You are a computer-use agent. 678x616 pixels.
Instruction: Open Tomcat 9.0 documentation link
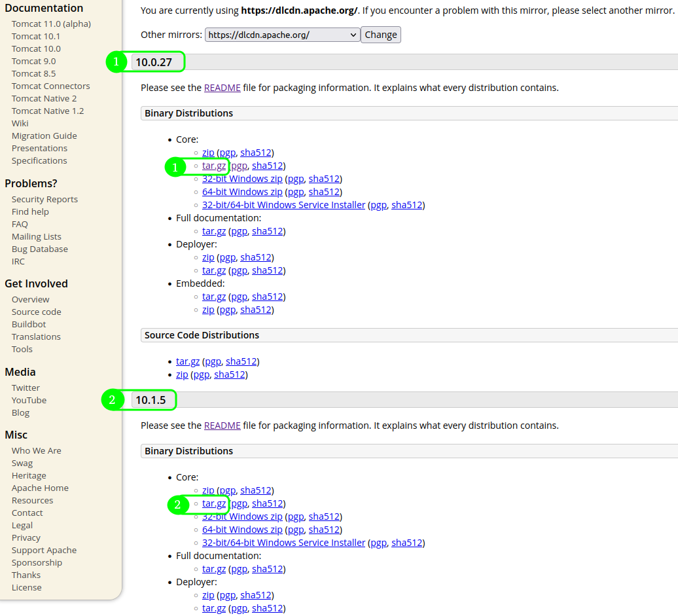click(34, 62)
